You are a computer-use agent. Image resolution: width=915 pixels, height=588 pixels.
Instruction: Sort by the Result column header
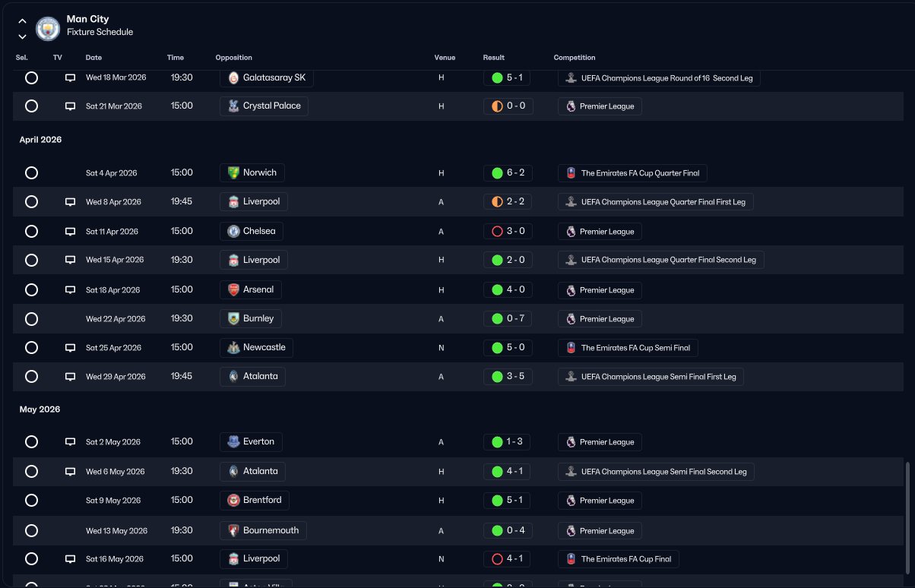point(493,58)
